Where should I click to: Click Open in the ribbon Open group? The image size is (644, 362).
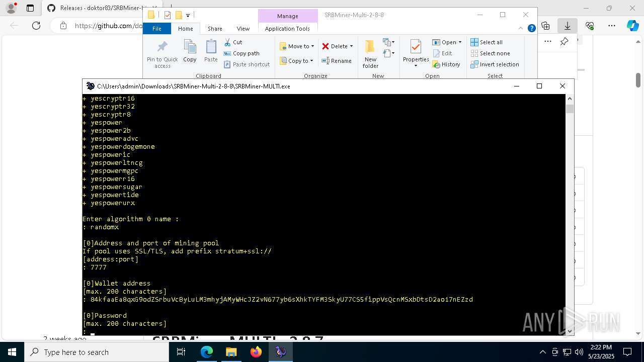coord(444,42)
